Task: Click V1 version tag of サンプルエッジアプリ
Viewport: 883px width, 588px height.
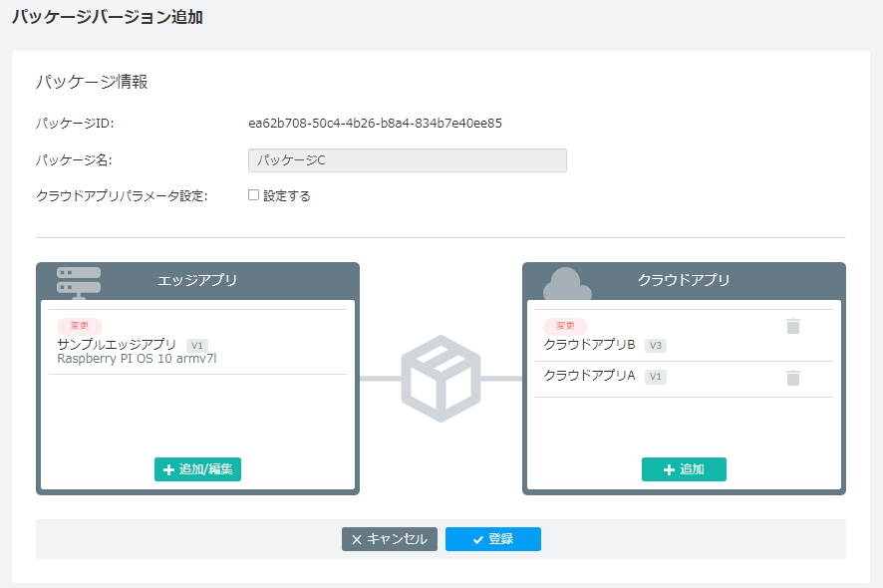Action: point(197,345)
